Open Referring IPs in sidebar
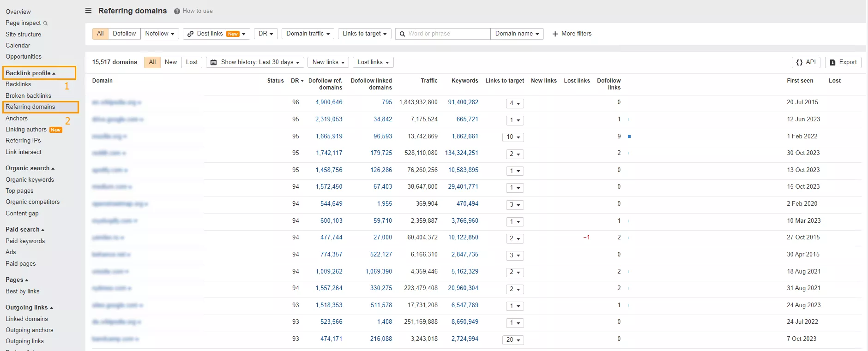868x351 pixels. (x=23, y=141)
